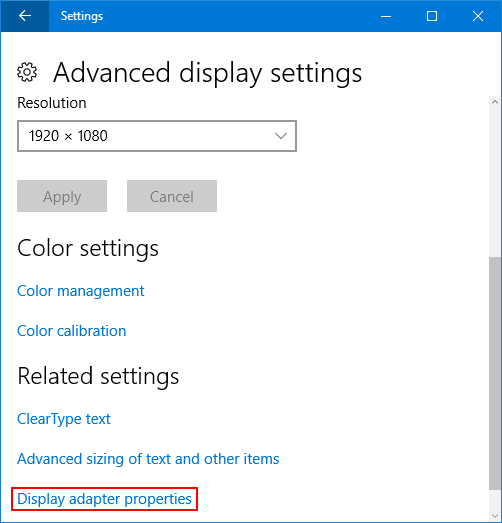Click the scrollbar down arrow
The image size is (502, 523).
tap(495, 516)
